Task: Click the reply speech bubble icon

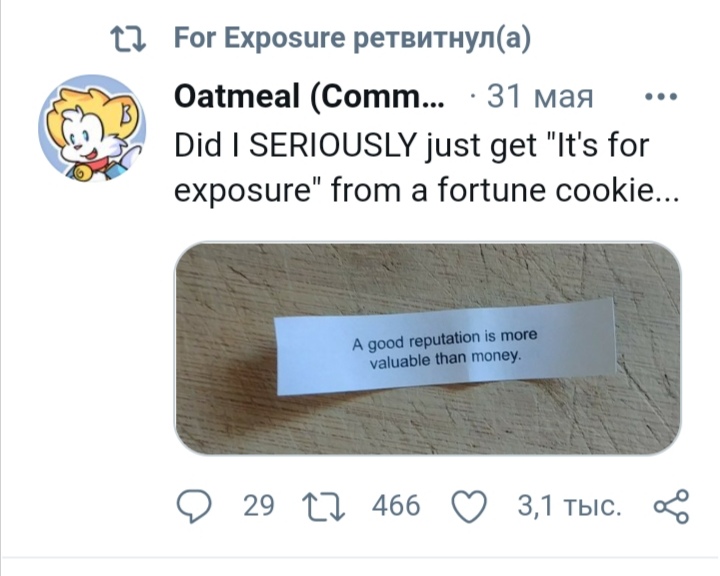Action: coord(194,506)
